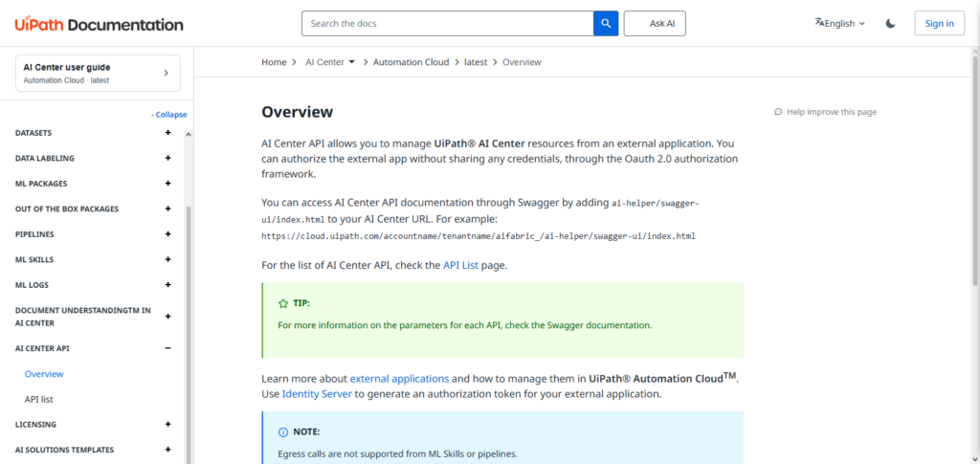Open the AI Center breadcrumb dropdown
Viewport: 980px width, 464px height.
click(351, 62)
